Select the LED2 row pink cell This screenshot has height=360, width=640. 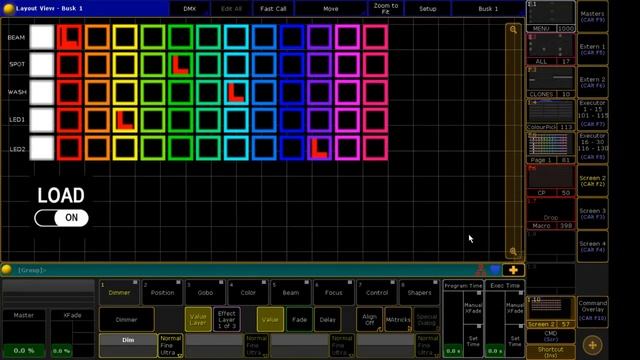click(x=375, y=148)
